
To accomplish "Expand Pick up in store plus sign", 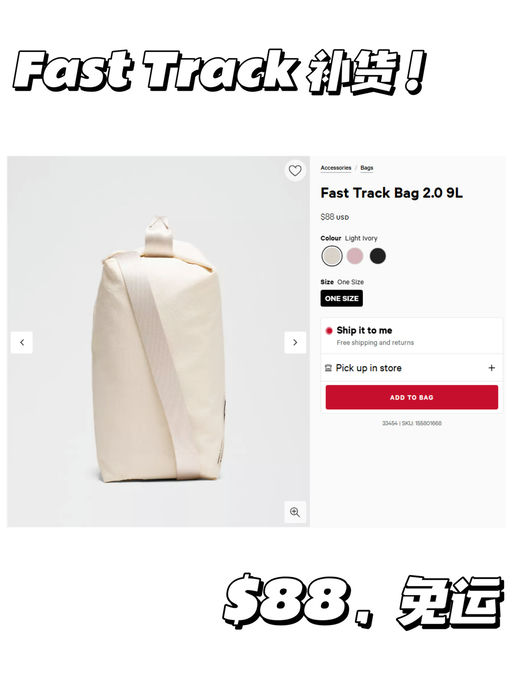I will coord(492,368).
